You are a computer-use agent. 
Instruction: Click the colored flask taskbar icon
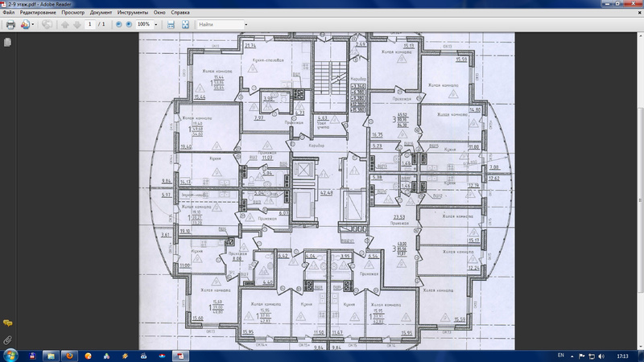(106, 356)
